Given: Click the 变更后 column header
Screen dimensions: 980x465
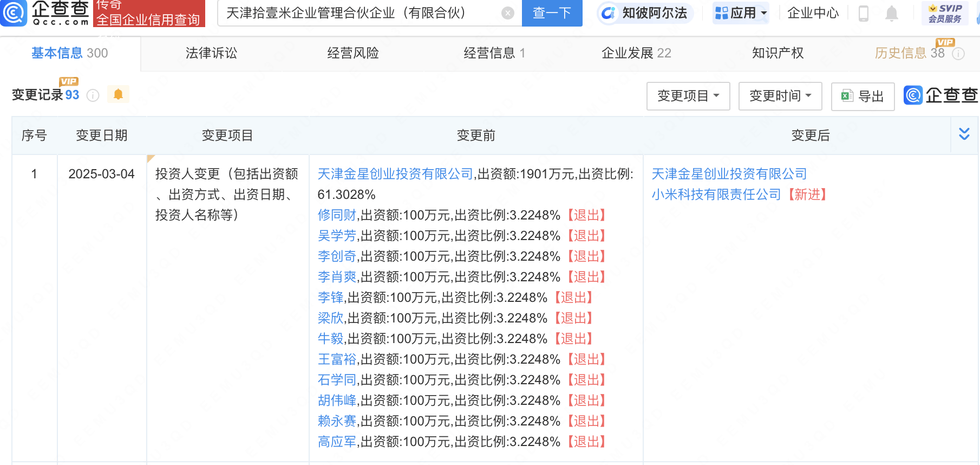Looking at the screenshot, I should [811, 135].
